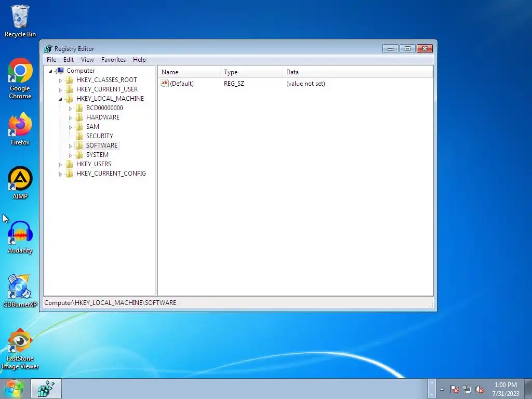Open the Edit menu
Viewport: 532px width, 399px height.
tap(69, 60)
